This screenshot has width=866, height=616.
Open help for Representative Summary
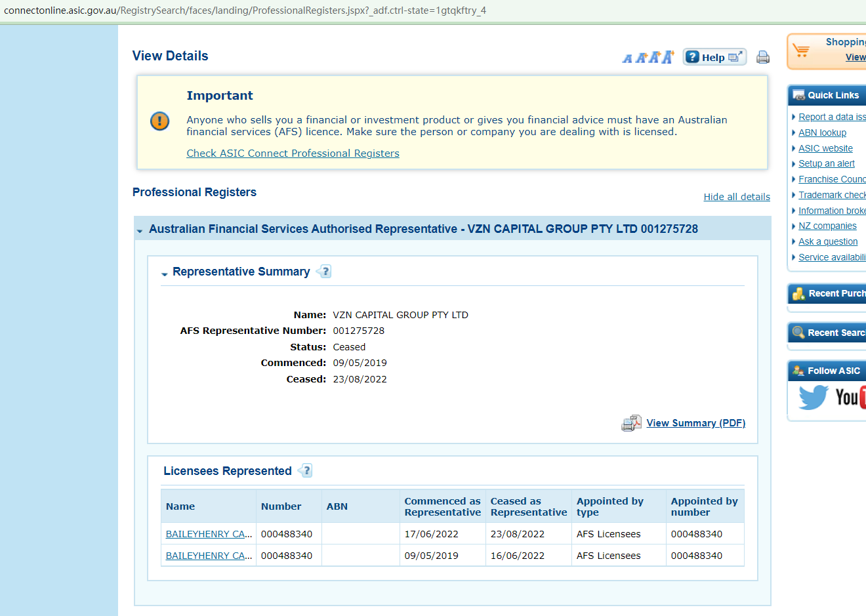click(324, 272)
